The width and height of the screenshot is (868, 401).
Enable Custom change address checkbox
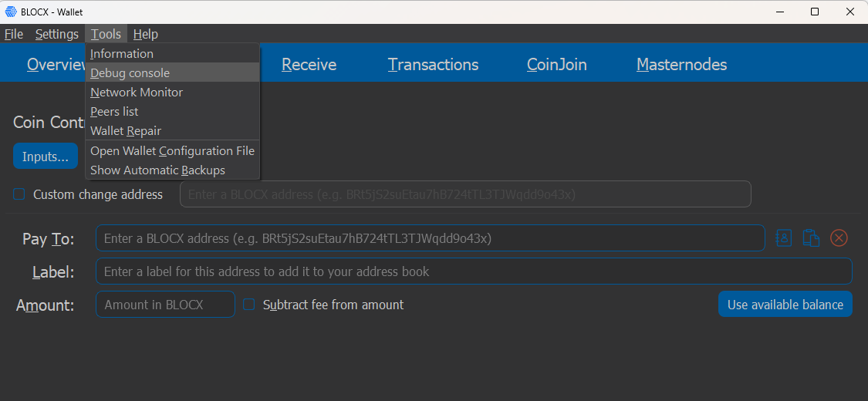(19, 194)
